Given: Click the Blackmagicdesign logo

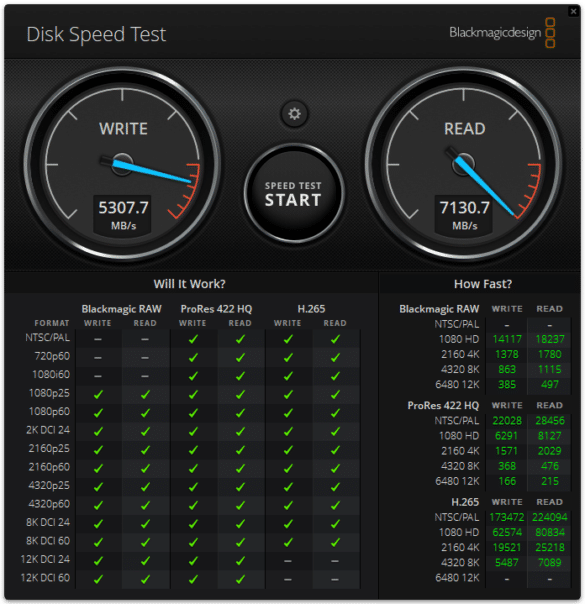Looking at the screenshot, I should coord(502,33).
